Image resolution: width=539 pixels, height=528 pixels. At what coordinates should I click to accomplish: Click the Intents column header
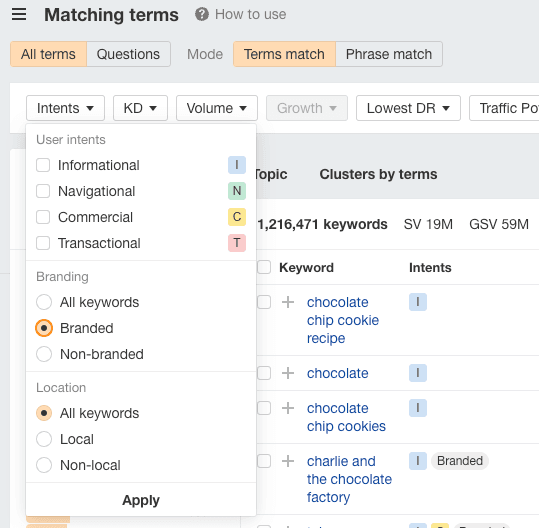(x=430, y=267)
